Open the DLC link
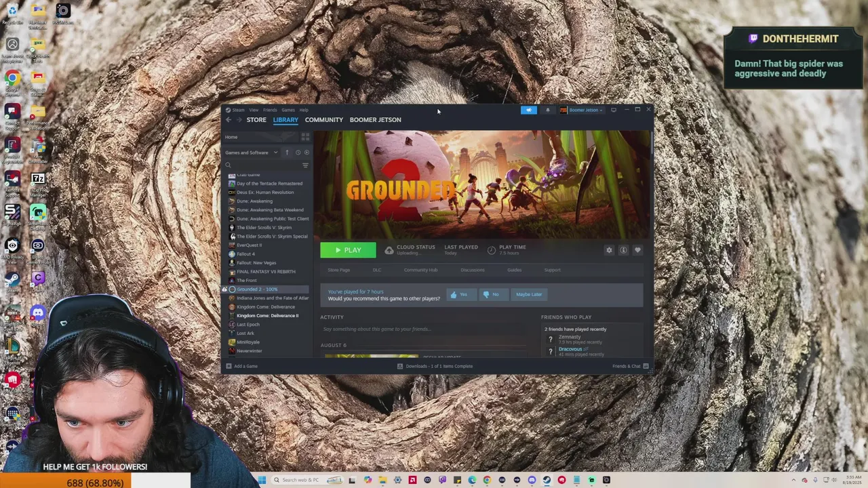The width and height of the screenshot is (868, 488). (377, 270)
